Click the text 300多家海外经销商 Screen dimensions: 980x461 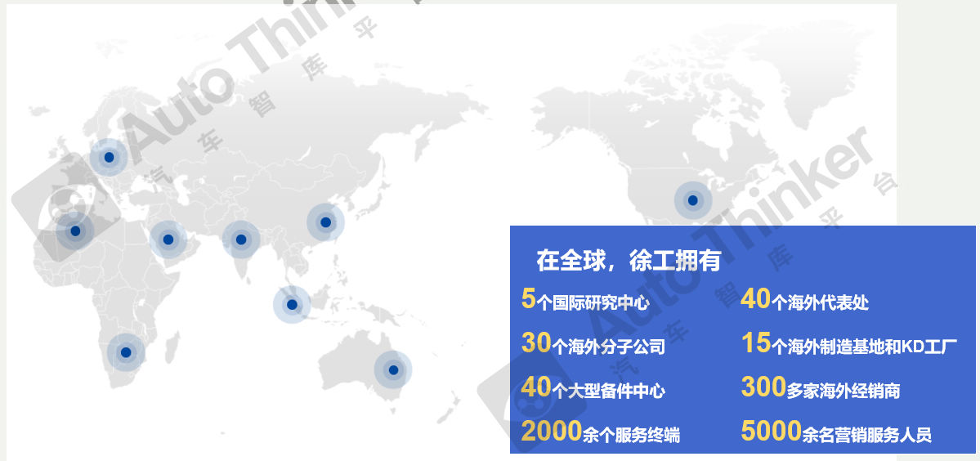click(821, 388)
